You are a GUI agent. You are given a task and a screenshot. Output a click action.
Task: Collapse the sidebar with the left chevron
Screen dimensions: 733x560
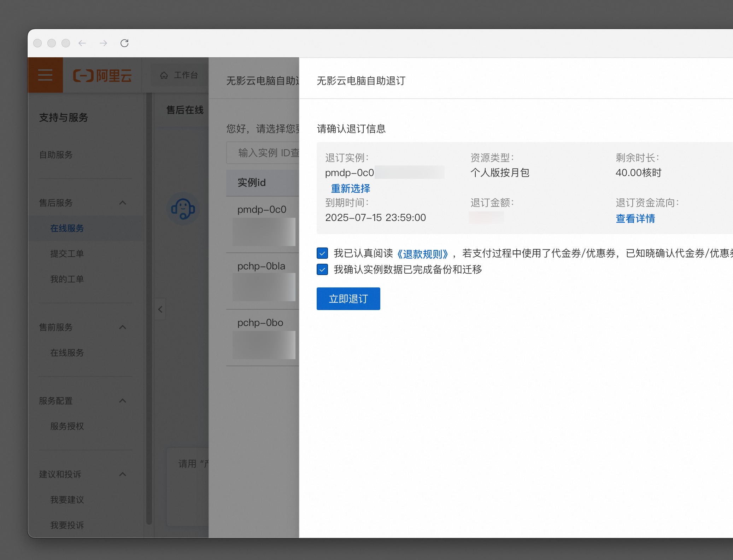(x=160, y=309)
